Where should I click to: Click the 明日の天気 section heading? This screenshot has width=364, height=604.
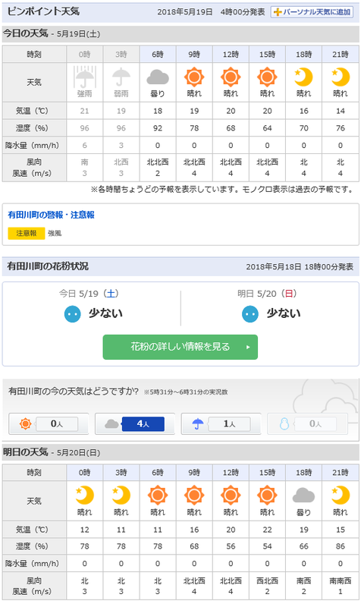coord(25,451)
